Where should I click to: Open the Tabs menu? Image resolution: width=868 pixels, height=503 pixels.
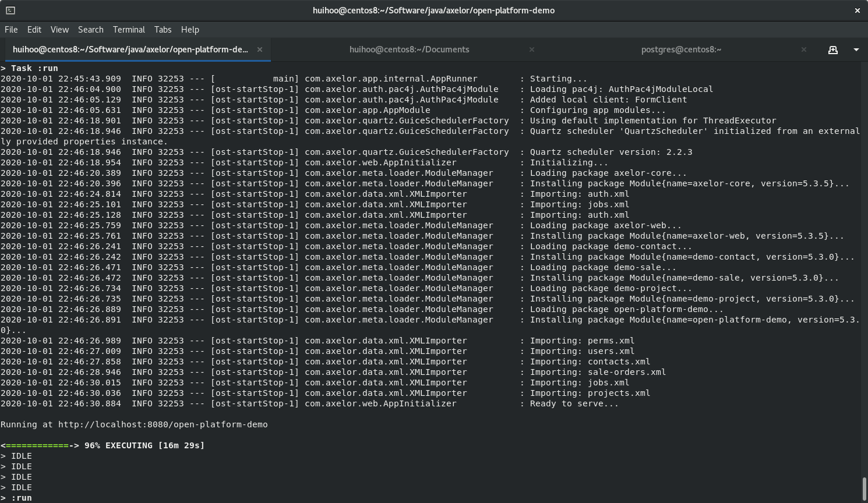pos(163,30)
